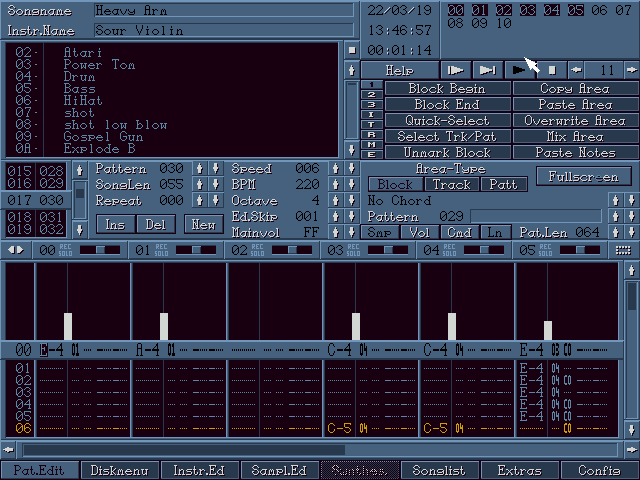Screen dimensions: 640x480
Task: Increase Mainvol with up arrow
Action: pyautogui.click(x=336, y=232)
